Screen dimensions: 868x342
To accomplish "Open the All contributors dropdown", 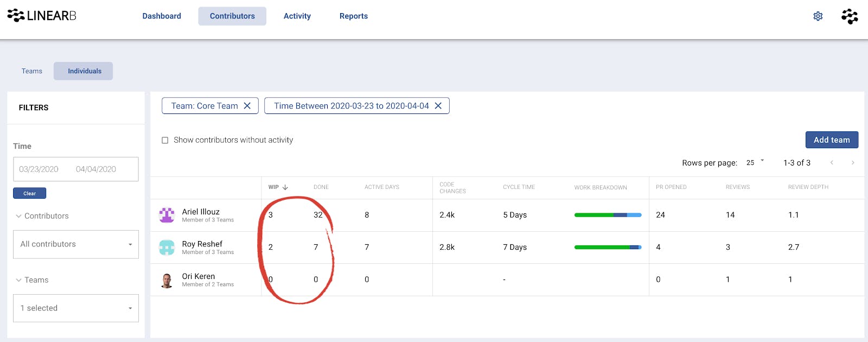I will 76,244.
